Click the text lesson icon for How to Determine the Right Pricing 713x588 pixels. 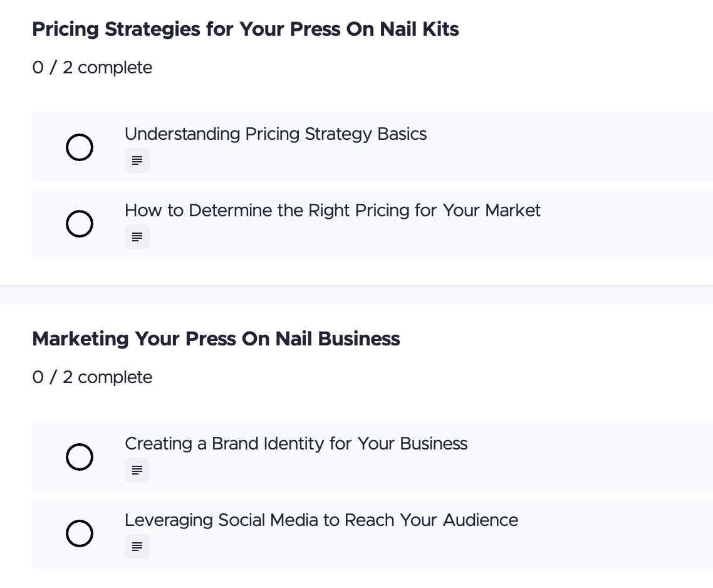(137, 237)
